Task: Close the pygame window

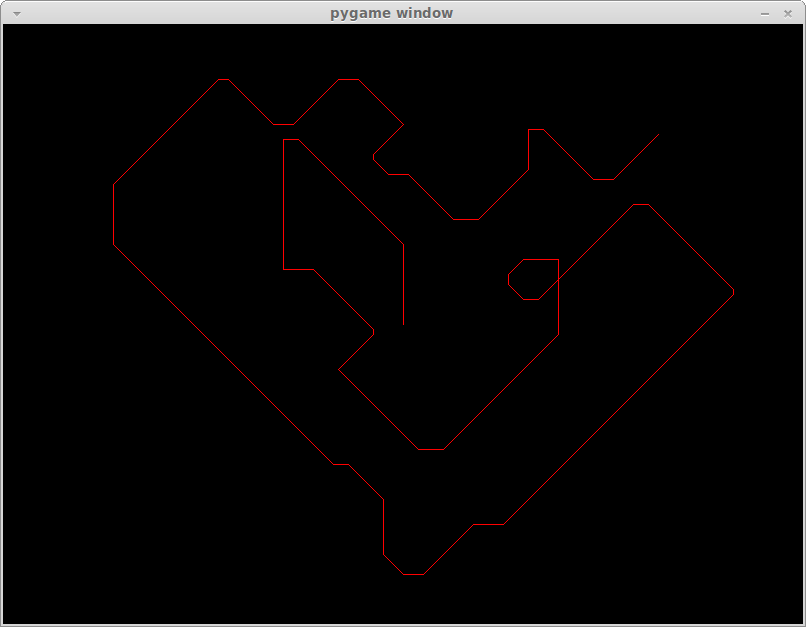Action: coord(787,13)
